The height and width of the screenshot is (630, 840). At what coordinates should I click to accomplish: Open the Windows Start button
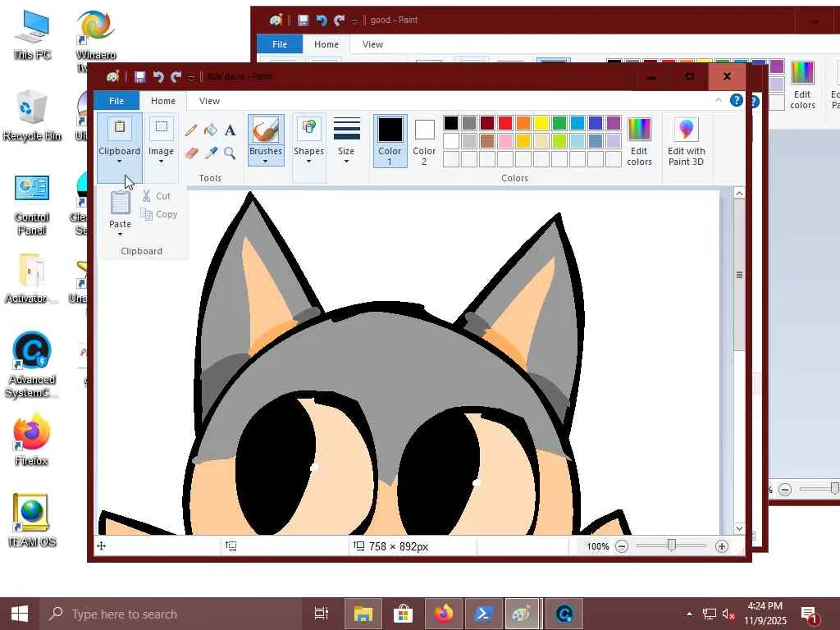pos(20,614)
